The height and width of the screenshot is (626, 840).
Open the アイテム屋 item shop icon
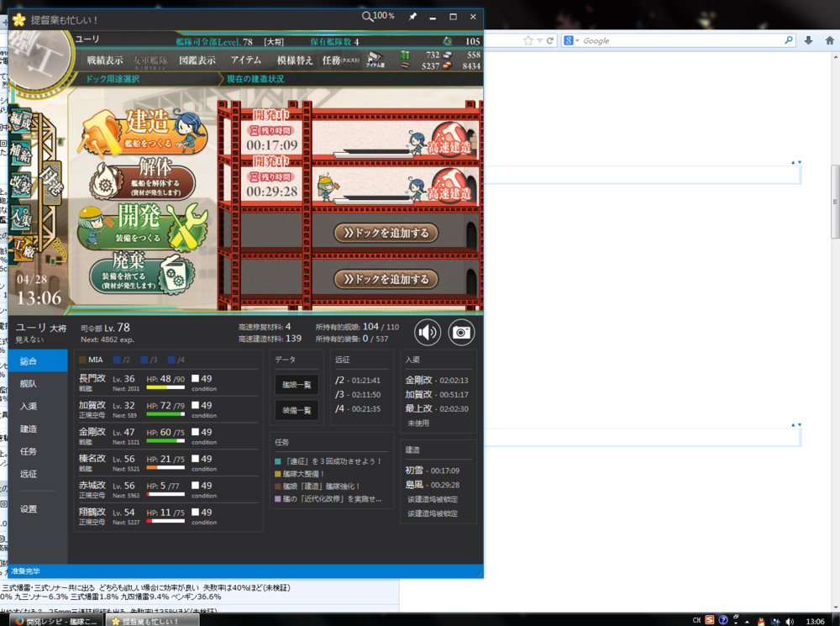375,60
